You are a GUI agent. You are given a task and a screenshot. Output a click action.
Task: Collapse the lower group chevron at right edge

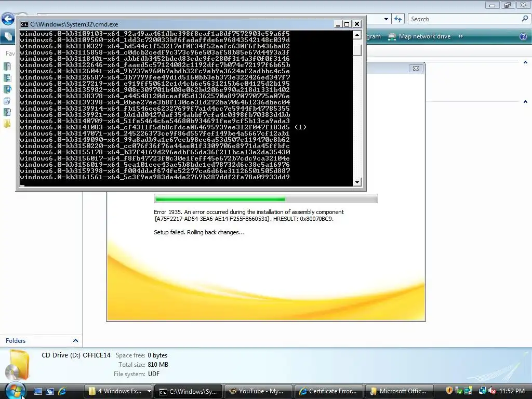[x=525, y=101]
